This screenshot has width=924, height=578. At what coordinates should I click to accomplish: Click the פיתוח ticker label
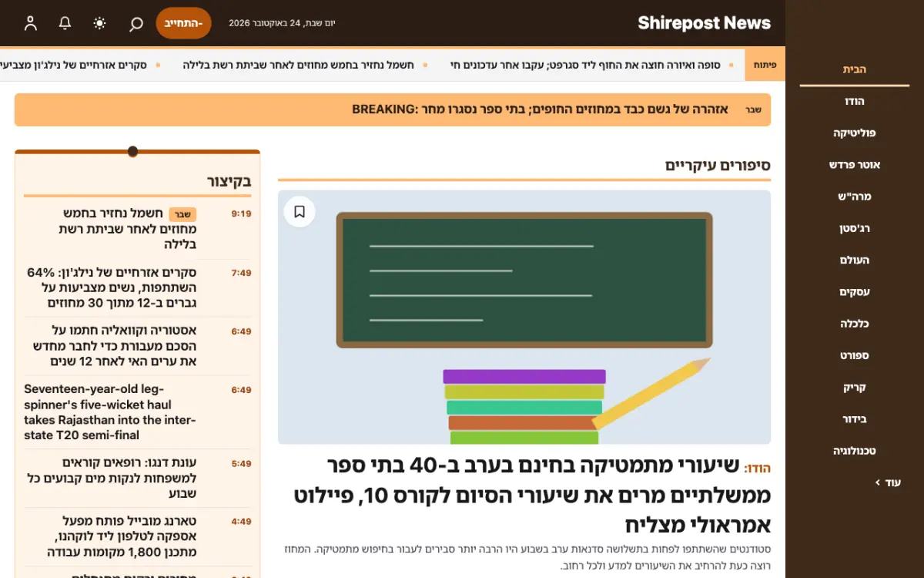(x=765, y=65)
